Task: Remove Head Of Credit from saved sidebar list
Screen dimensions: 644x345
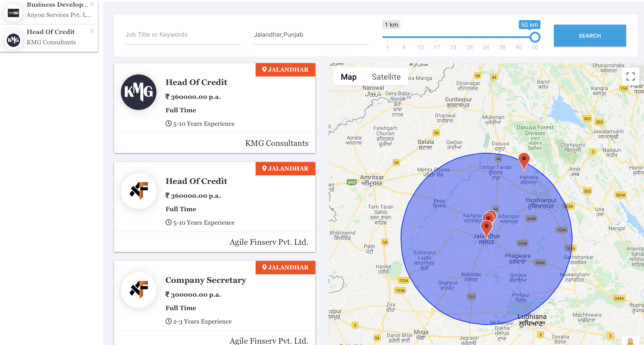Action: (x=92, y=31)
